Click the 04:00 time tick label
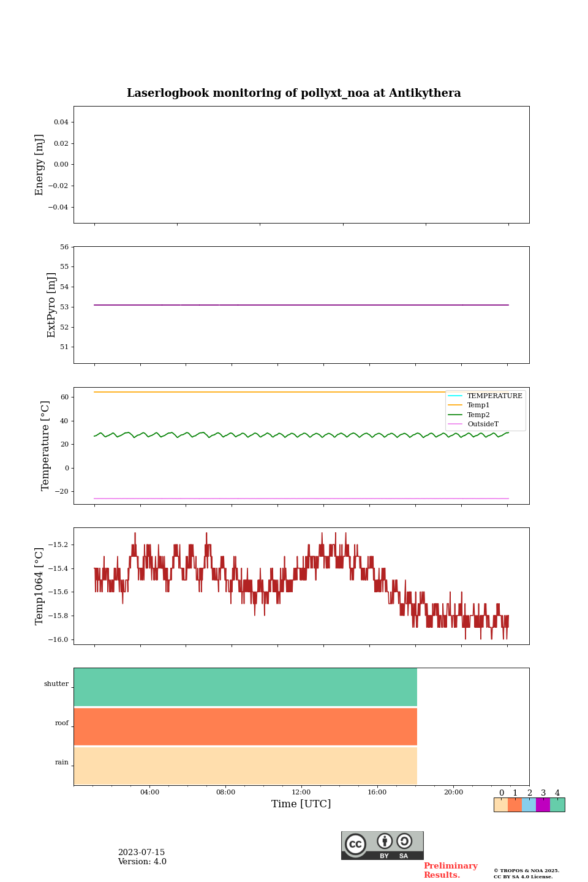This screenshot has width=588, height=882. pyautogui.click(x=149, y=792)
